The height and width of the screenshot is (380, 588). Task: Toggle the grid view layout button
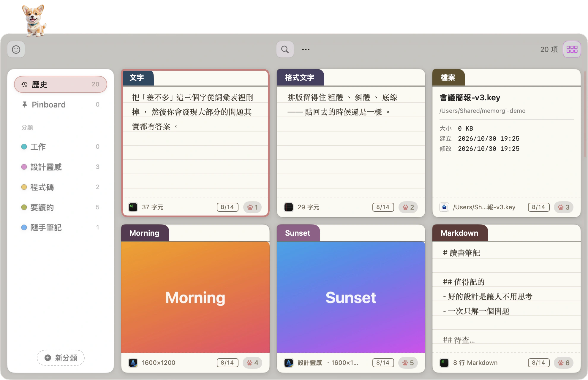coord(572,49)
